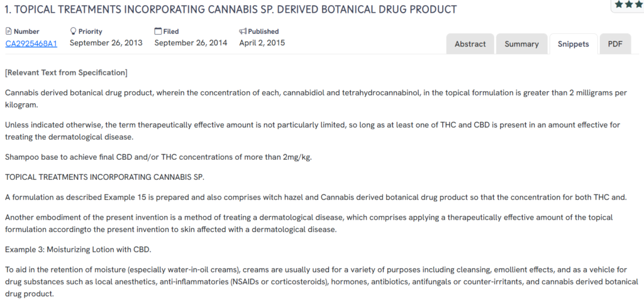This screenshot has height=302, width=644.
Task: Click the Shampoo base snippet line
Action: [x=158, y=157]
